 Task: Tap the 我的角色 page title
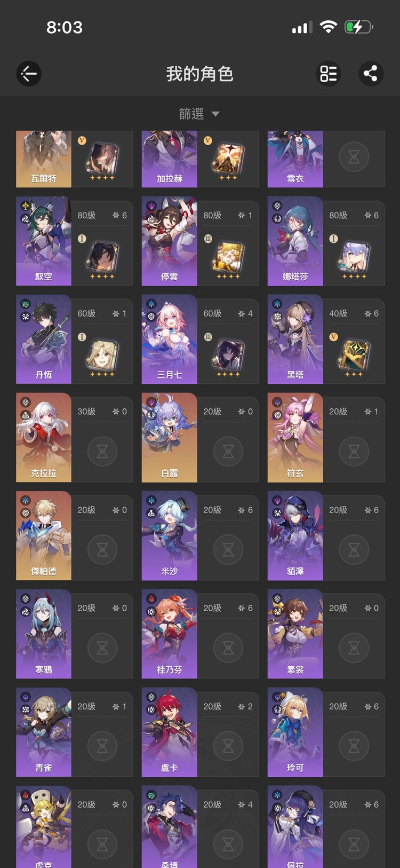[x=200, y=74]
